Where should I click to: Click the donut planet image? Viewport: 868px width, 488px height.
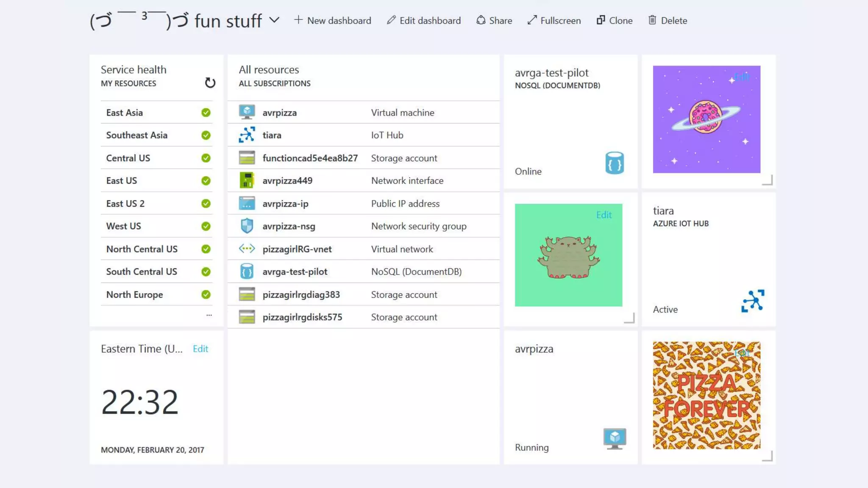707,119
